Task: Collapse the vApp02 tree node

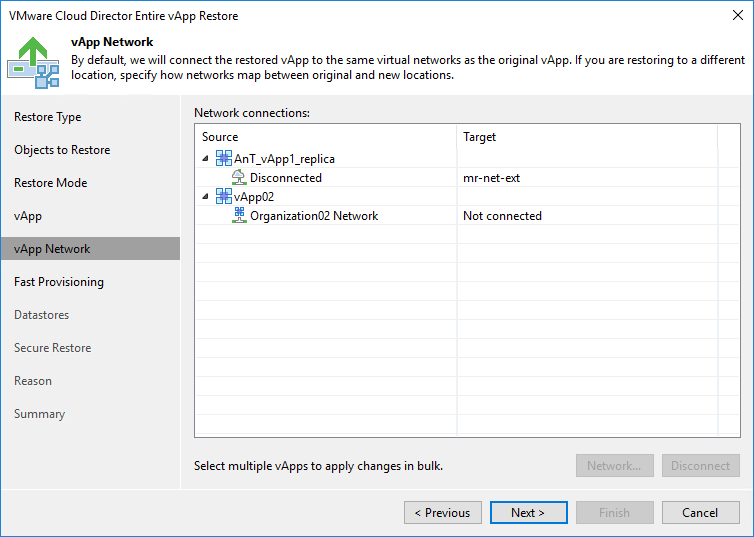Action: click(x=206, y=196)
